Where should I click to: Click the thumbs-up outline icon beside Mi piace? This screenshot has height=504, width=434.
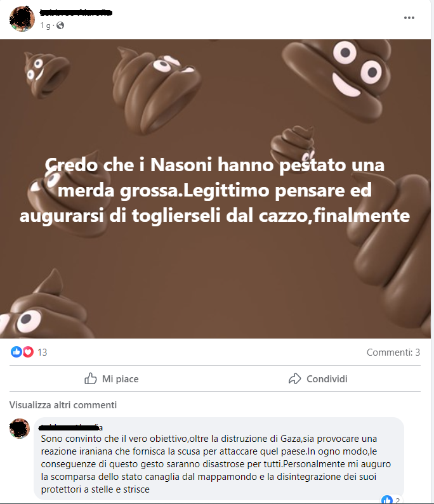90,378
